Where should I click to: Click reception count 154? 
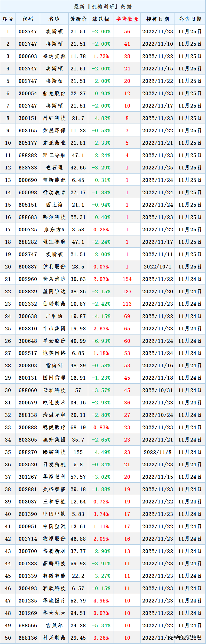coord(127,279)
